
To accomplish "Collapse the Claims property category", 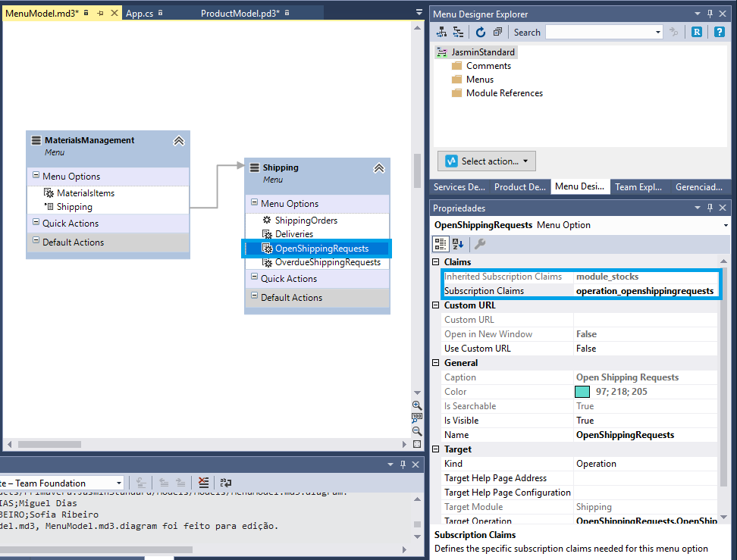I will (x=436, y=261).
